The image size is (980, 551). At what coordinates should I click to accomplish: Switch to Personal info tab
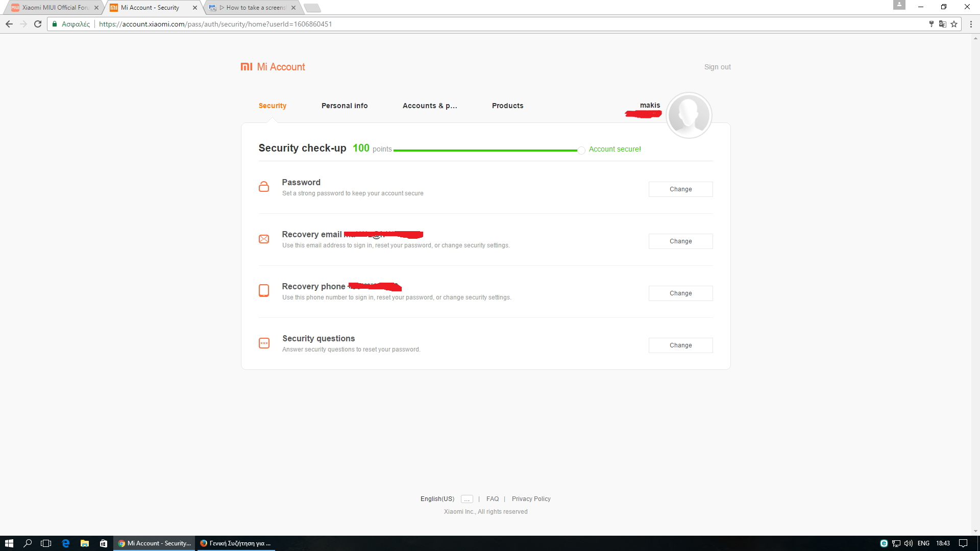pyautogui.click(x=344, y=106)
